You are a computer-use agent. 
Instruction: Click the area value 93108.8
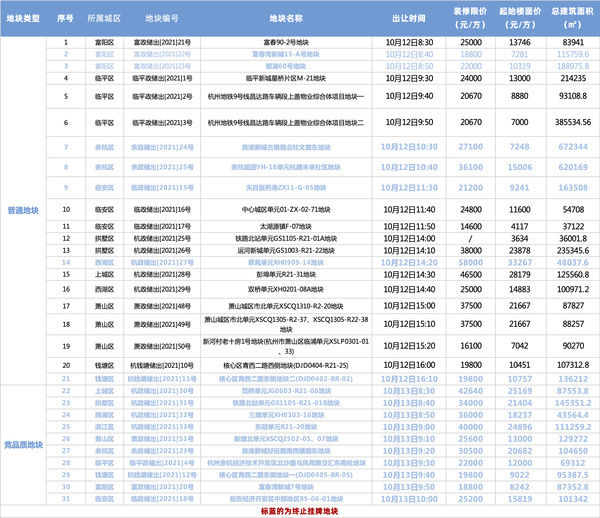pos(573,96)
